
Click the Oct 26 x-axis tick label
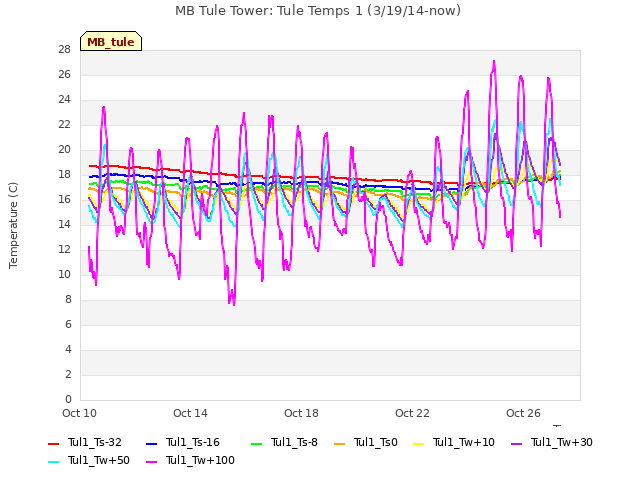click(x=523, y=413)
